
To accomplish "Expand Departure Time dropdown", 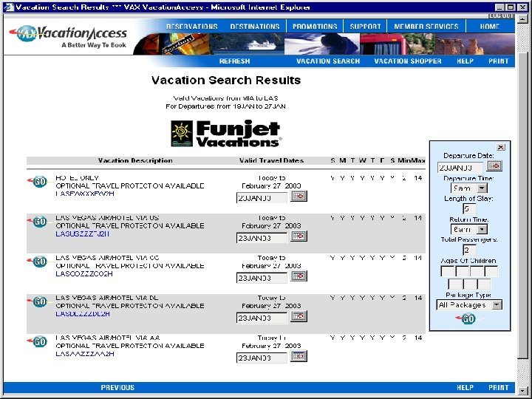I will pos(482,188).
